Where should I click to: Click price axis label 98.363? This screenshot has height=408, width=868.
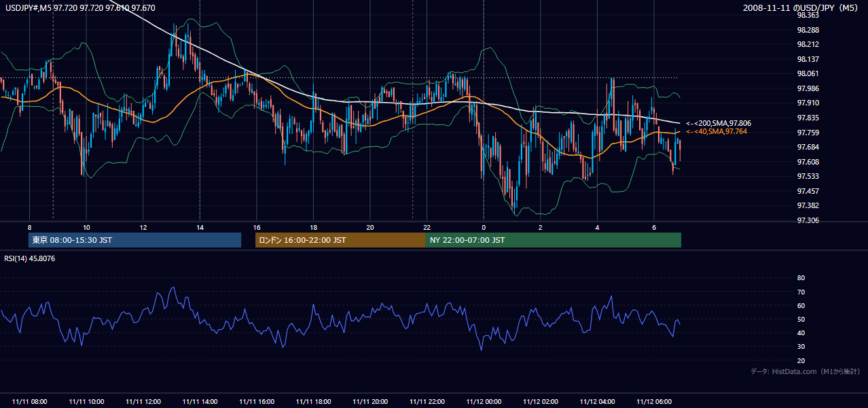tap(808, 15)
